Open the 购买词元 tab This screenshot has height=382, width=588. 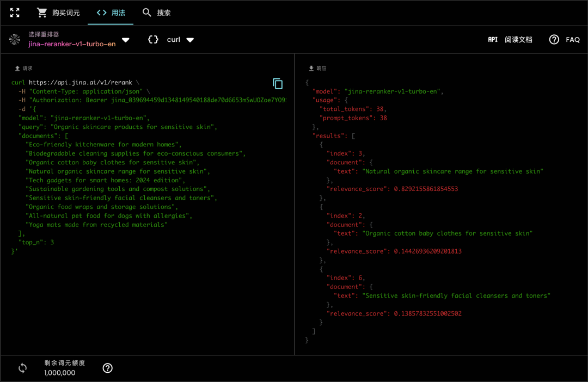58,13
